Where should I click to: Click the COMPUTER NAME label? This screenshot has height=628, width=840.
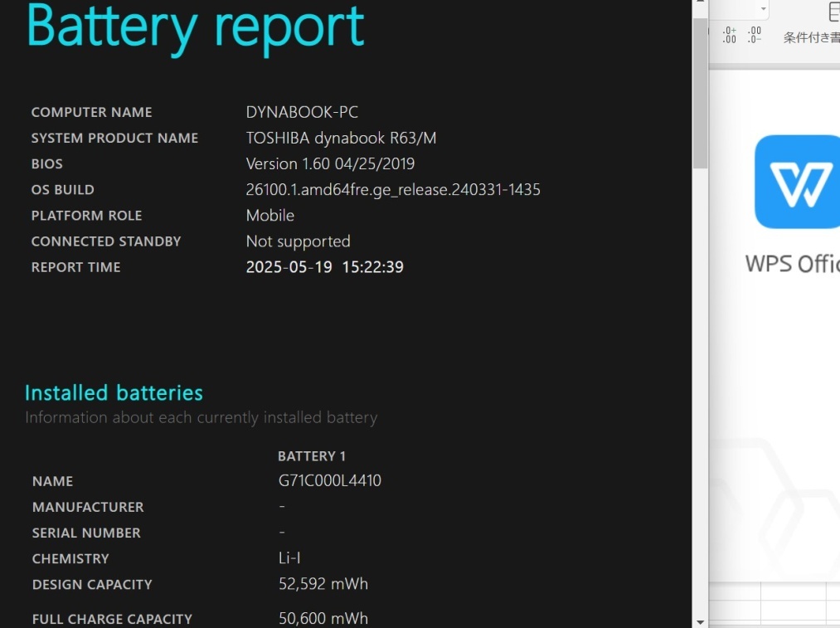pos(91,112)
